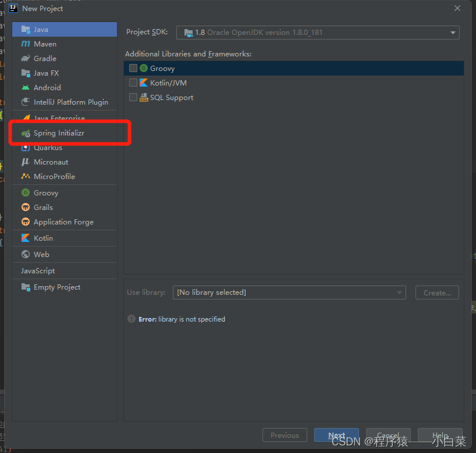Viewport: 476px width, 453px height.
Task: Click the Create... library button
Action: point(437,293)
